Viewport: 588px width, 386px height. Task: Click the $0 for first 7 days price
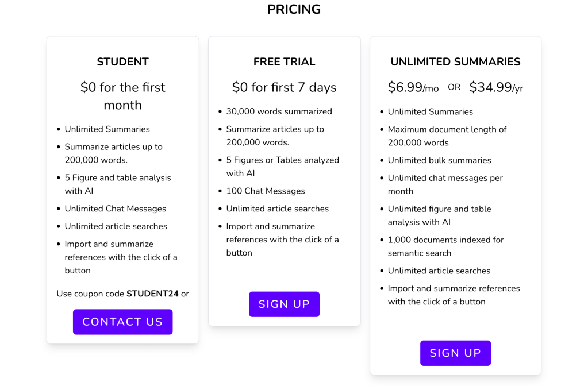[284, 87]
